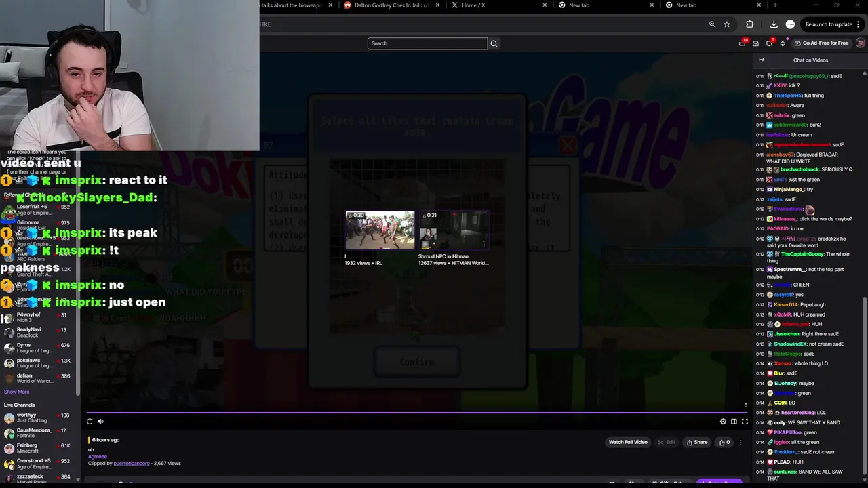The image size is (868, 488).
Task: Click Live Channels sidebar heading
Action: point(19,405)
